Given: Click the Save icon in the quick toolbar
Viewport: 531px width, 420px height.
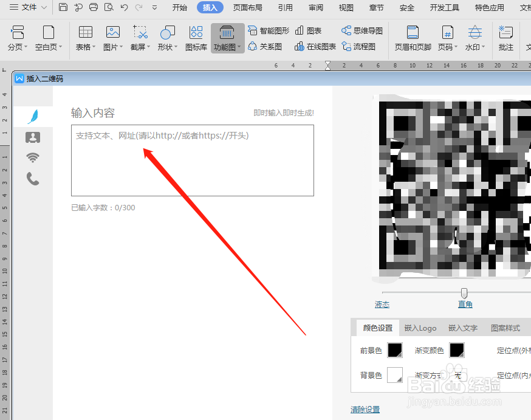Looking at the screenshot, I should pyautogui.click(x=63, y=7).
